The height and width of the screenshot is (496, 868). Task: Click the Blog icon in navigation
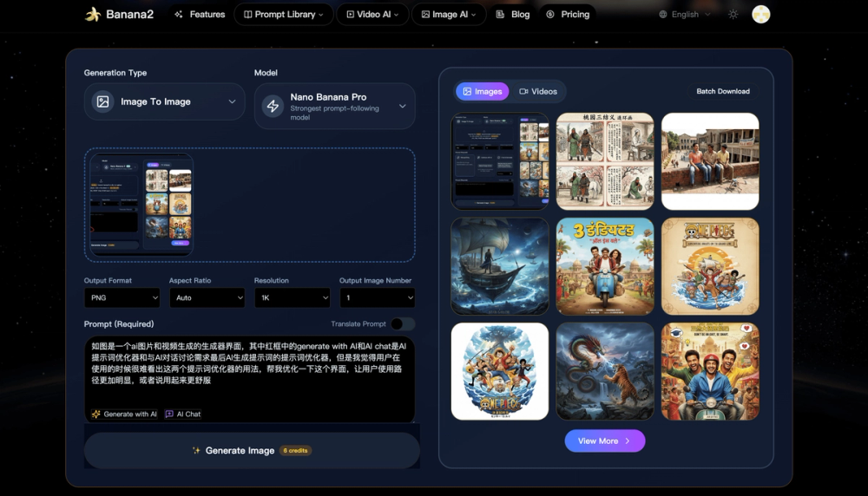(x=500, y=15)
